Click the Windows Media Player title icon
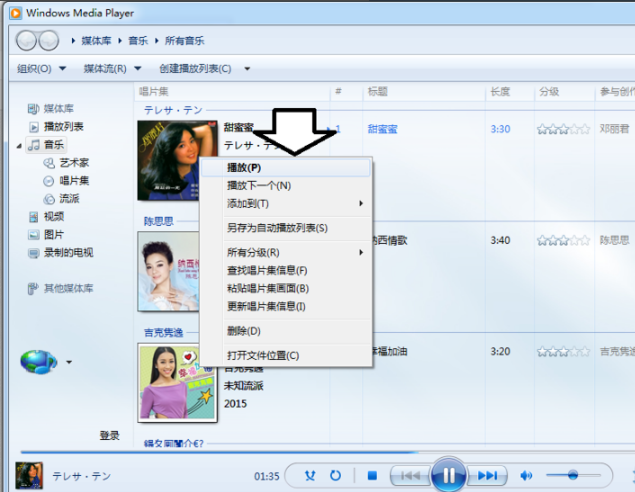 (16, 13)
